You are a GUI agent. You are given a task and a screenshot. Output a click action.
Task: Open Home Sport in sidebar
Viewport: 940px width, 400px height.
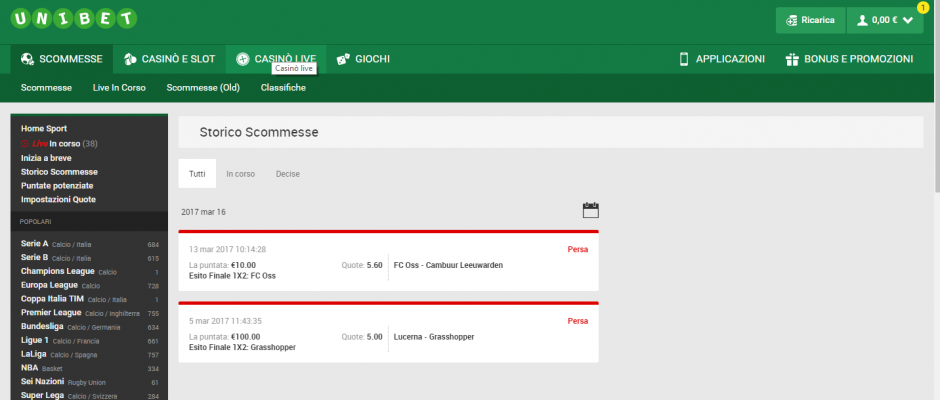point(44,128)
